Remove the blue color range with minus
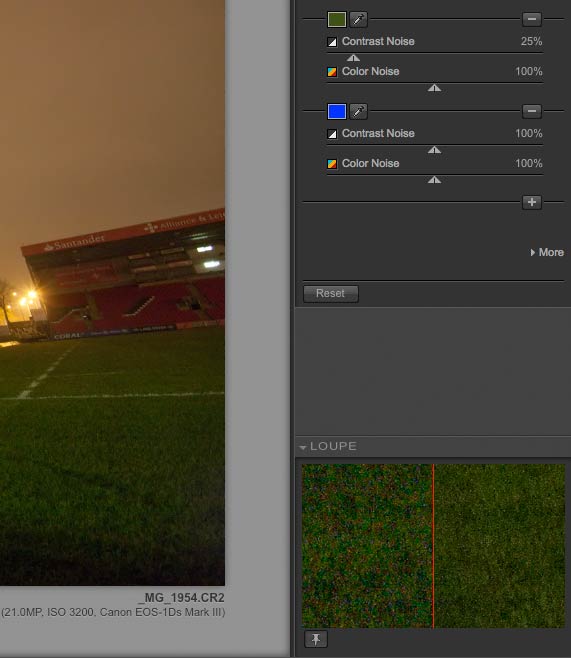Screen dimensions: 571x658 tap(532, 111)
